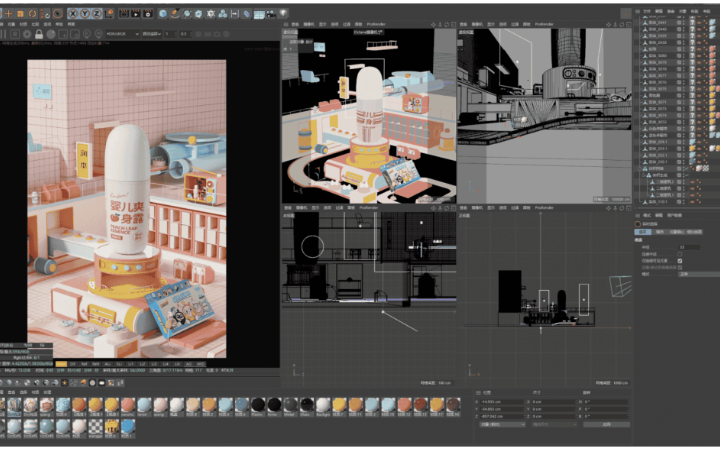Switch to highlighted 选项 tab in attributes
This screenshot has width=720, height=450.
(x=642, y=232)
